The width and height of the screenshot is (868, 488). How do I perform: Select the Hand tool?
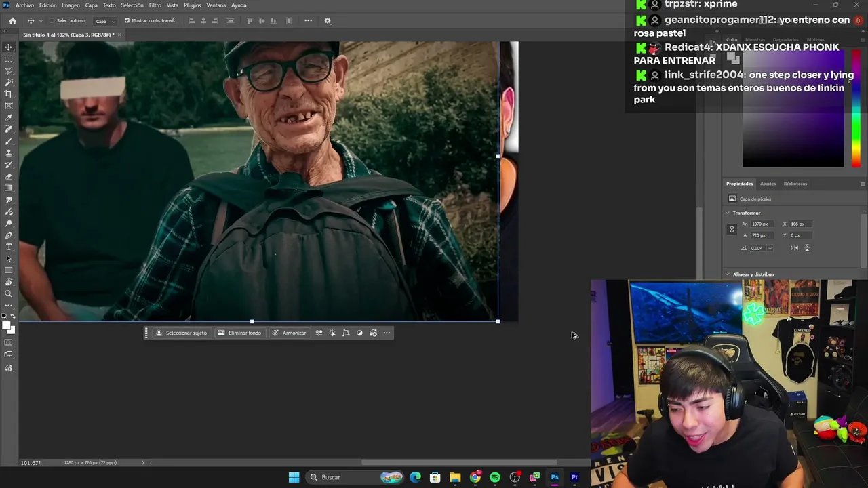pos(9,282)
